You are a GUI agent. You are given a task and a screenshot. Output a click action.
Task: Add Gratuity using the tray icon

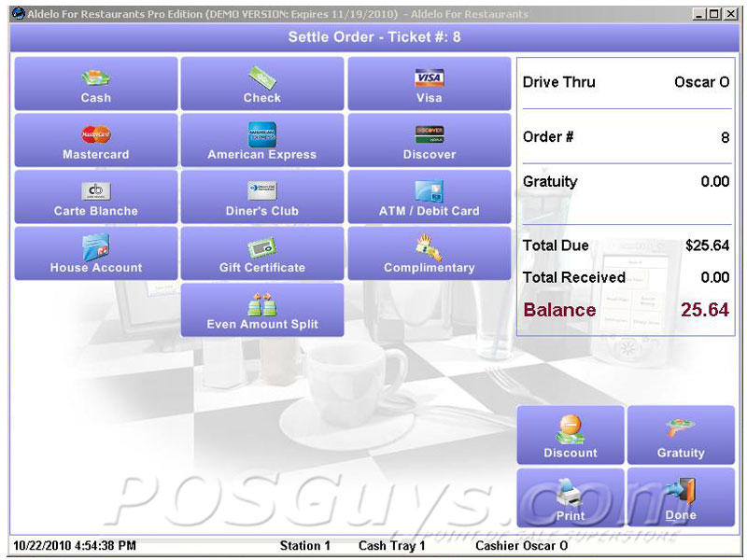pyautogui.click(x=681, y=428)
